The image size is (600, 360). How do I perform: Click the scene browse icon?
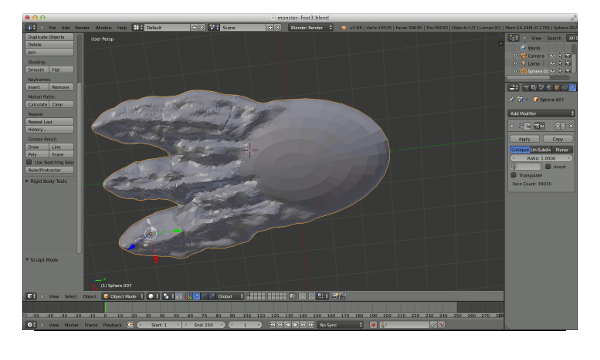tap(214, 28)
